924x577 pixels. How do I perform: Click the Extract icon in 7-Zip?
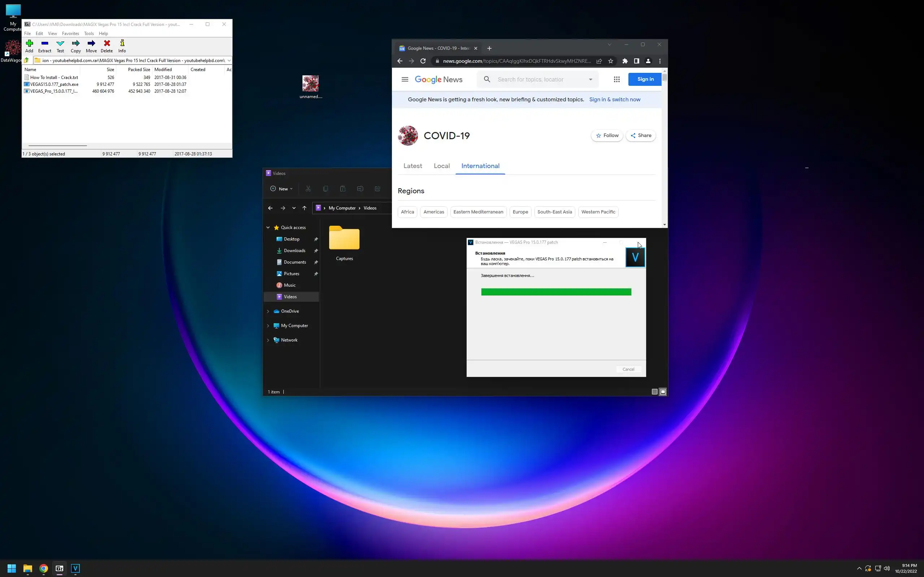(45, 46)
